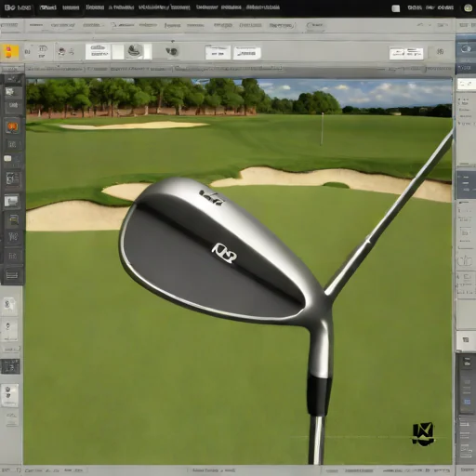Click the flagstick on the golf green in the canvas
Screen dimensions: 476x476
[323, 128]
